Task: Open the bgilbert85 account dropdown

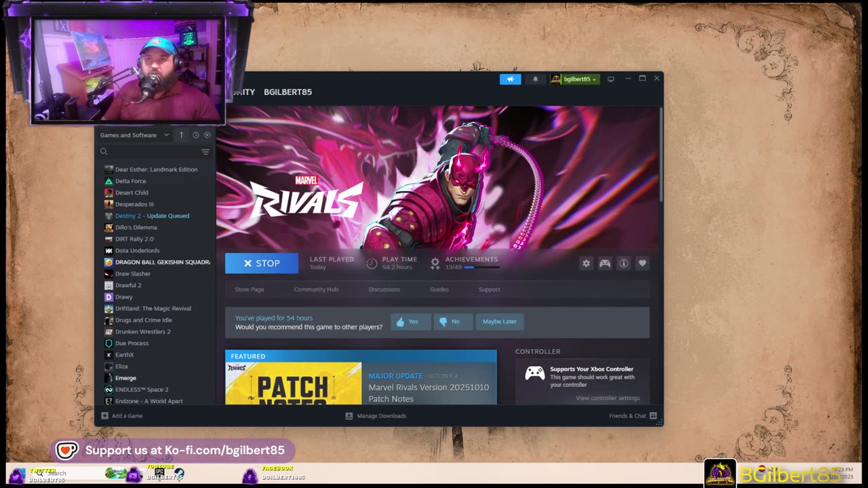Action: [x=574, y=79]
